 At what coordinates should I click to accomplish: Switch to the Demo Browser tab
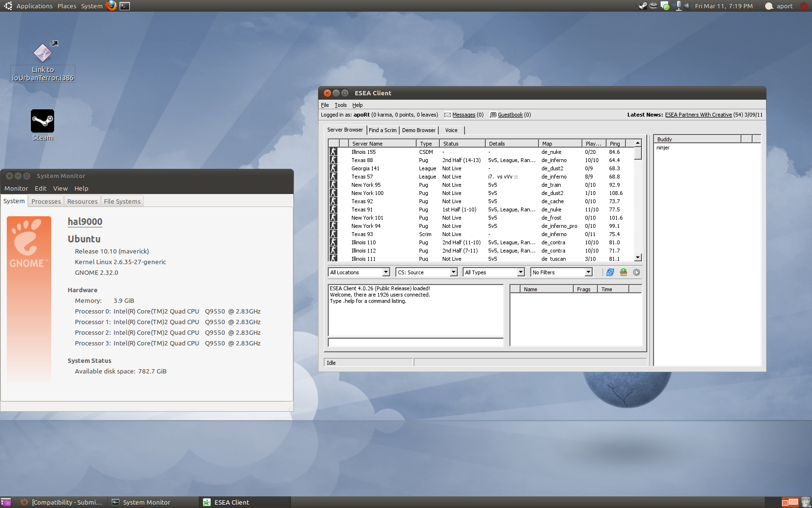pyautogui.click(x=419, y=130)
